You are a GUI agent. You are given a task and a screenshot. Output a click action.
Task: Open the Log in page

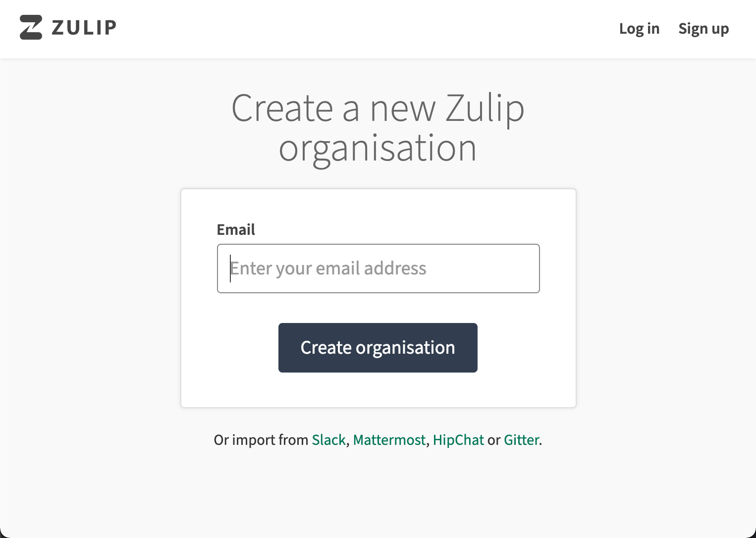click(x=639, y=29)
